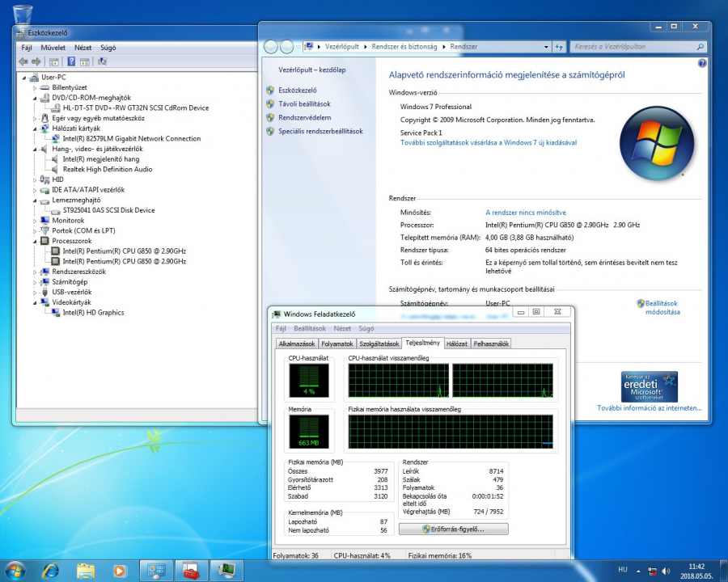The height and width of the screenshot is (582, 728).
Task: Switch to the Alkalmazások tab
Action: click(297, 344)
